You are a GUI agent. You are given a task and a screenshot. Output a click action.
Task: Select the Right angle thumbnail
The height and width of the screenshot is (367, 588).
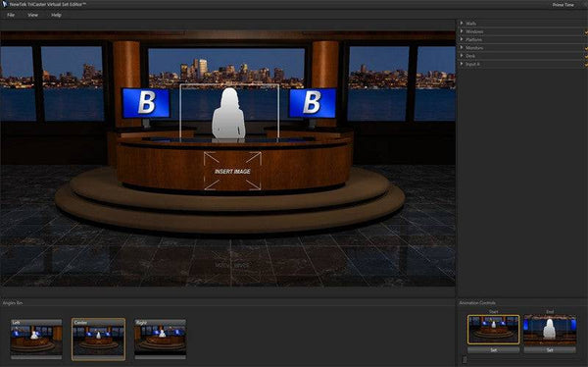pyautogui.click(x=160, y=338)
